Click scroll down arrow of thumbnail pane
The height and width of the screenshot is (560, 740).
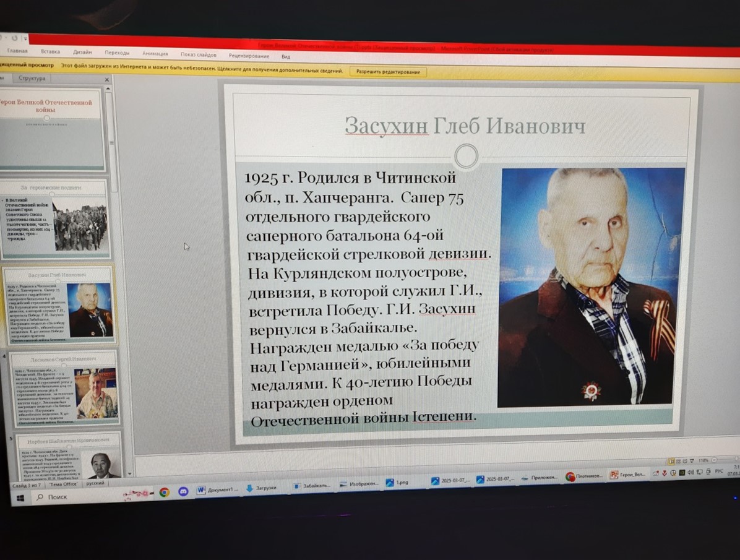point(129,473)
